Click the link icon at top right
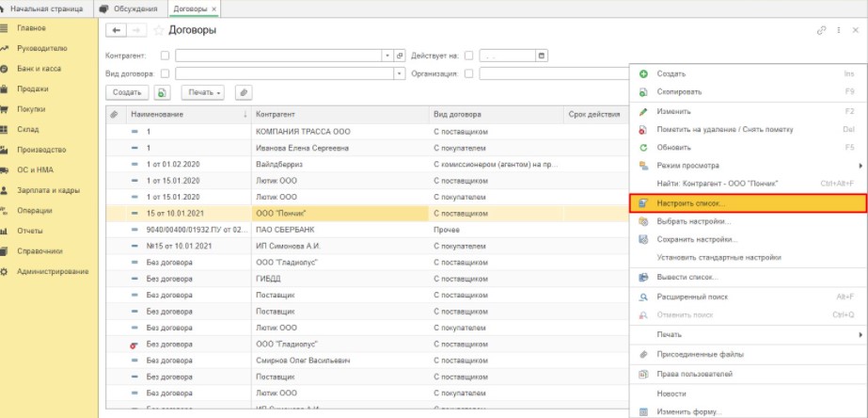The width and height of the screenshot is (868, 418). [821, 31]
